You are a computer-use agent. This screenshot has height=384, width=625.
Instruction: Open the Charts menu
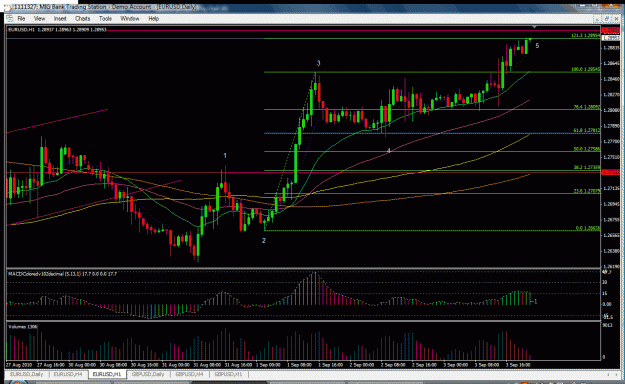coord(82,18)
